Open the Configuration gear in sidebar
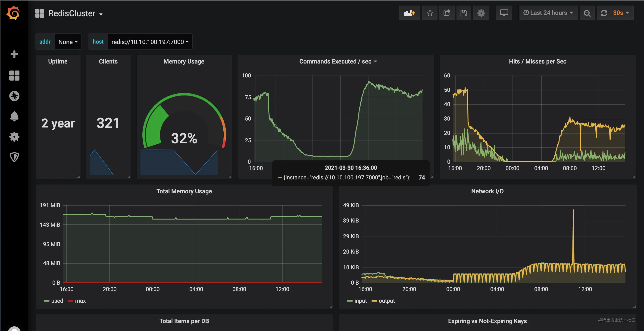644x331 pixels. click(x=14, y=137)
